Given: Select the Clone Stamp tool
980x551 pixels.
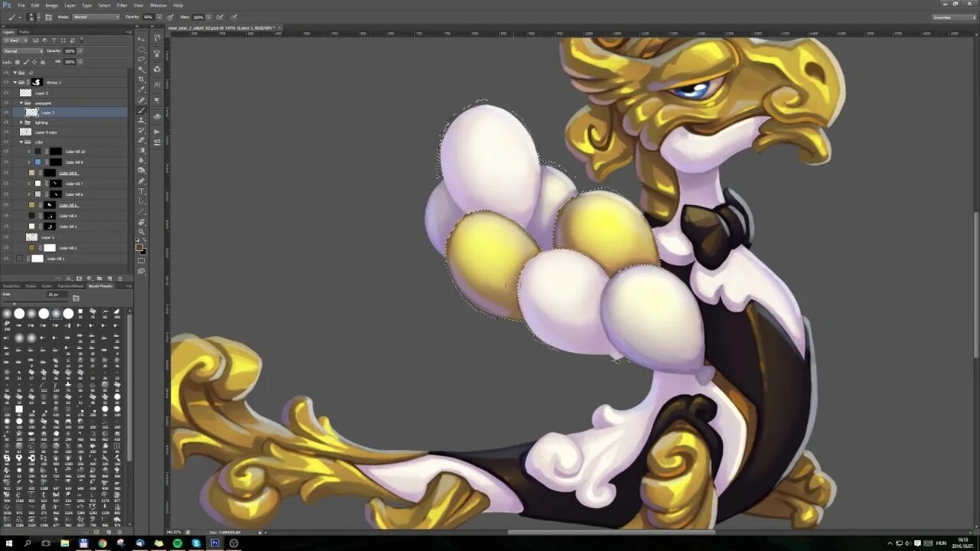Looking at the screenshot, I should click(x=142, y=119).
